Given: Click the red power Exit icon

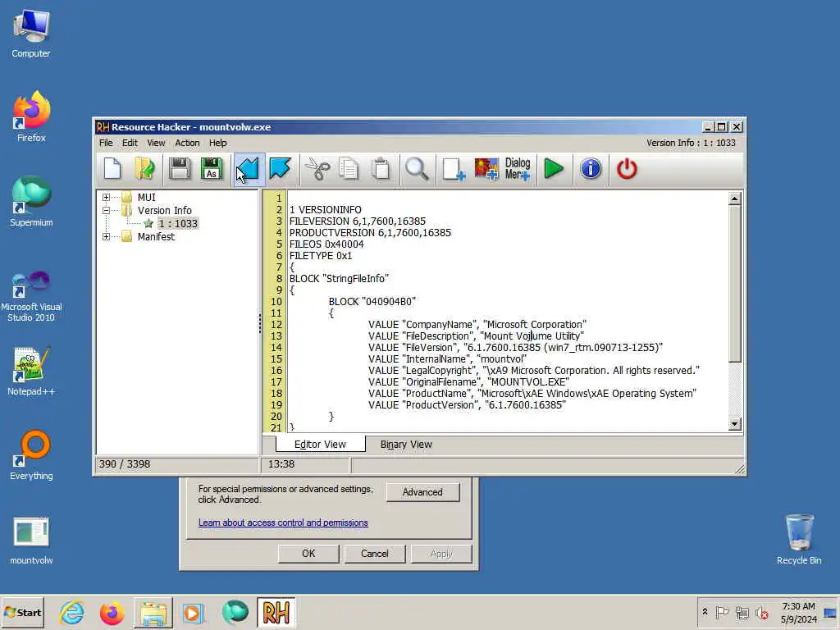Looking at the screenshot, I should pos(627,169).
